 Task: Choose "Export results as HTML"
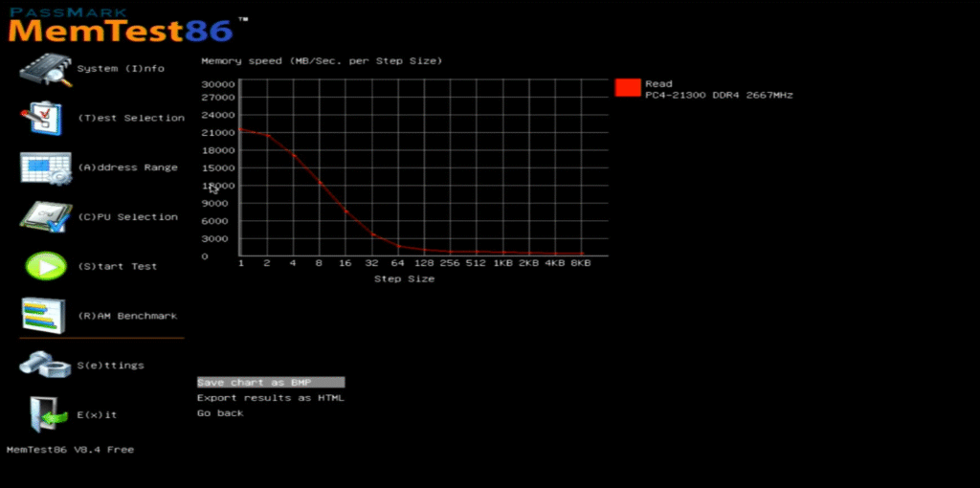tap(270, 398)
